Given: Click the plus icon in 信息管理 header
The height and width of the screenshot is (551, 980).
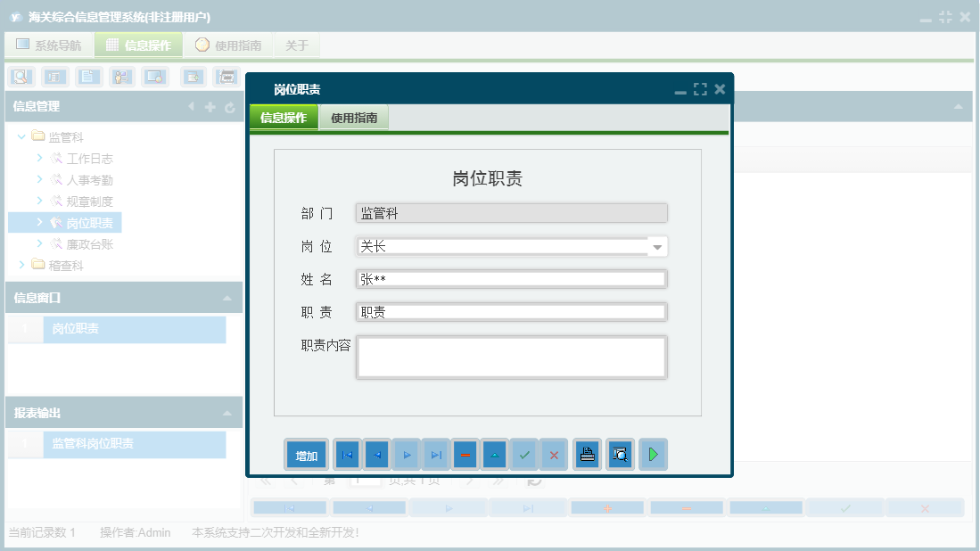Looking at the screenshot, I should point(209,107).
